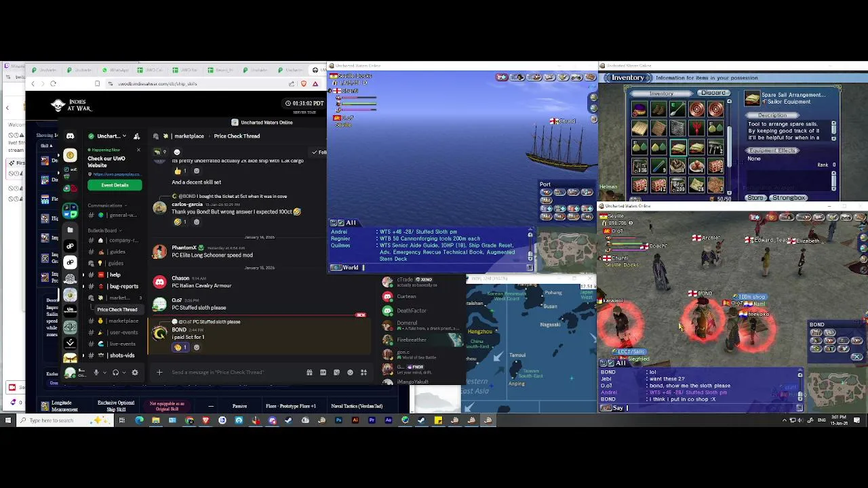Mute the Discord microphone
Image resolution: width=868 pixels, height=488 pixels.
click(96, 372)
